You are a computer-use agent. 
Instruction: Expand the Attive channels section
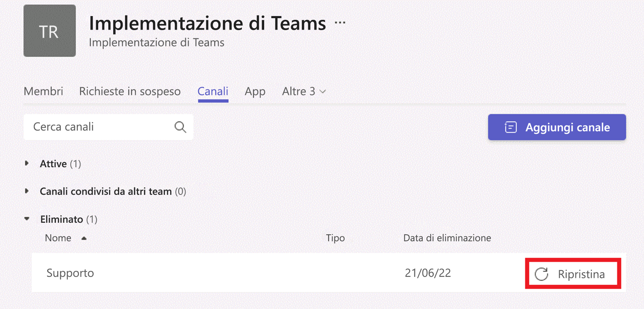point(27,163)
